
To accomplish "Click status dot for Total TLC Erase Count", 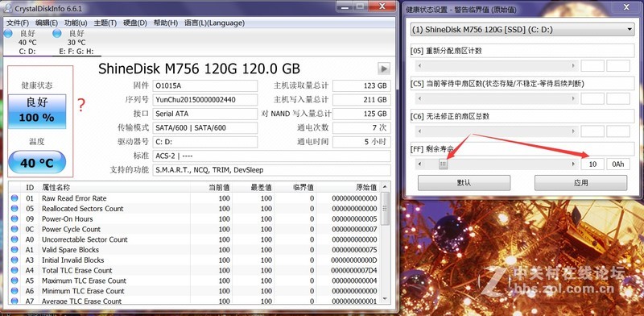I will 14,270.
